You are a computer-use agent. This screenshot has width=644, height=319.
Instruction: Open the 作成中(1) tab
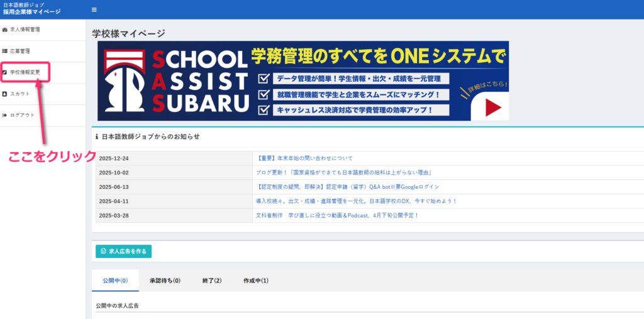[255, 281]
